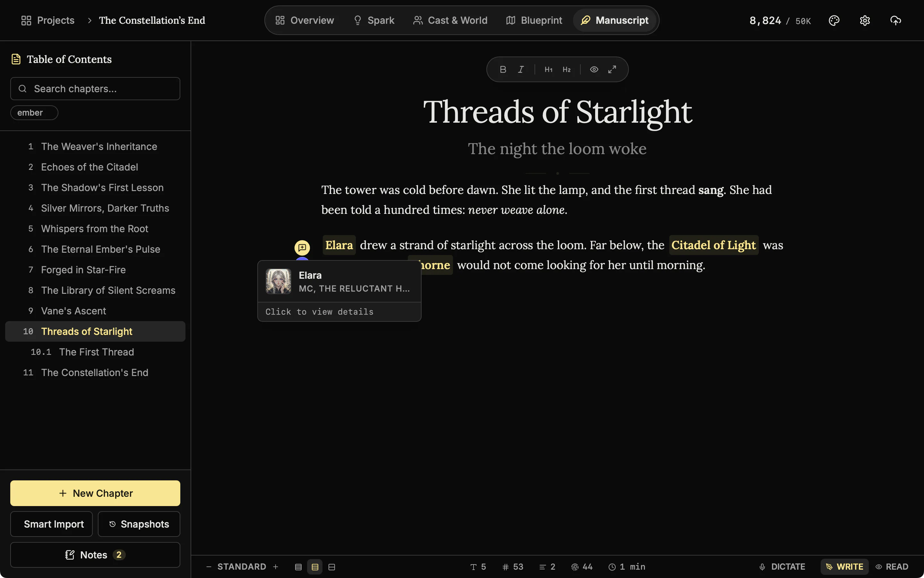924x578 pixels.
Task: Click Elara's portrait thumbnail in popup
Action: point(278,281)
